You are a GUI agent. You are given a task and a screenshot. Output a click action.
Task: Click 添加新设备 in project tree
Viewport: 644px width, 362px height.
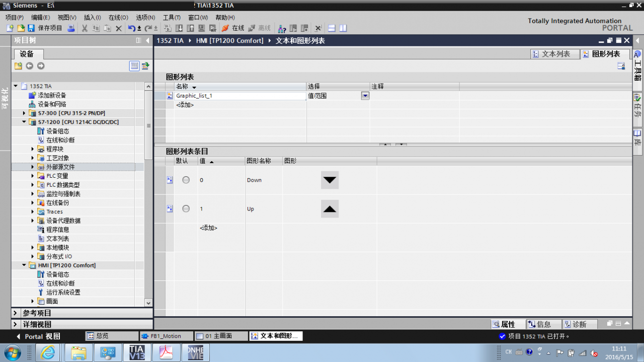pos(52,95)
